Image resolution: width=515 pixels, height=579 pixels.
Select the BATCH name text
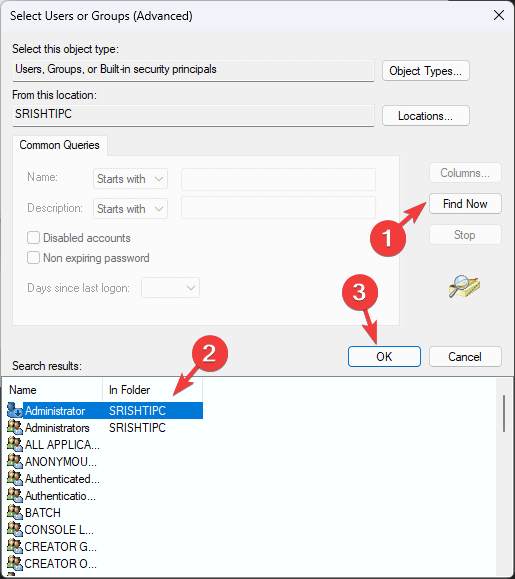tap(43, 513)
